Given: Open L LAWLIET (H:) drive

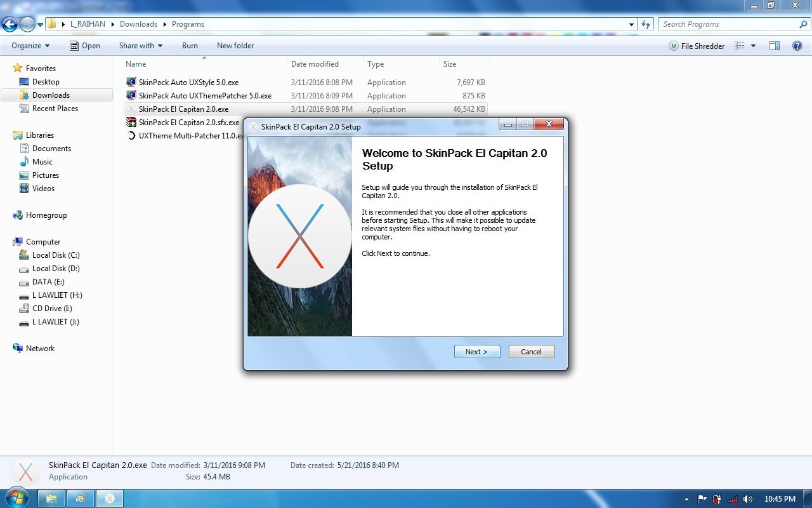Looking at the screenshot, I should pyautogui.click(x=57, y=295).
